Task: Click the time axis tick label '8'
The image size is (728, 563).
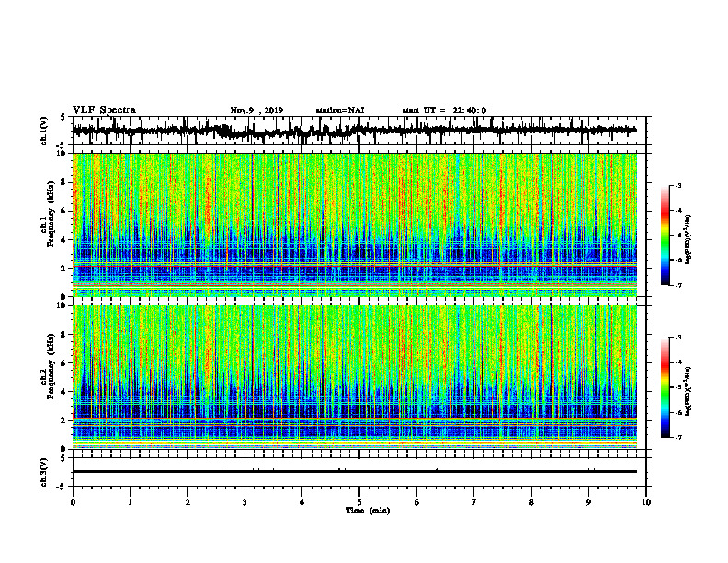Action: coord(531,502)
